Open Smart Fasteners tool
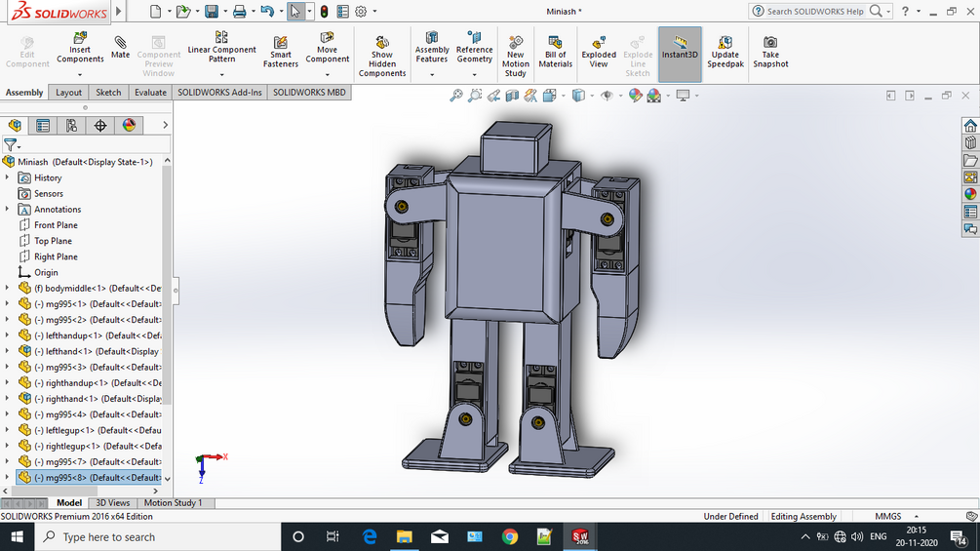 (x=281, y=52)
